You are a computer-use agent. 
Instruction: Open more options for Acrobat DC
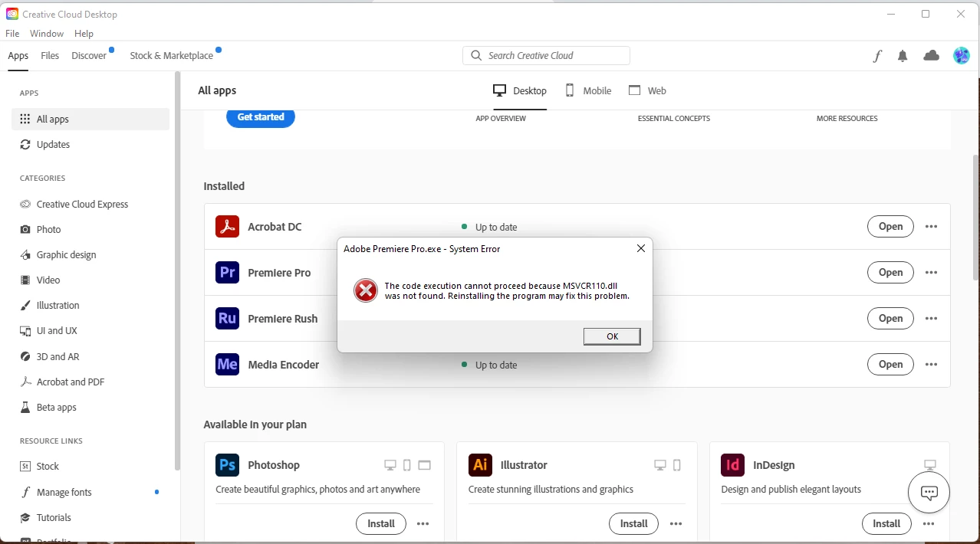click(932, 227)
